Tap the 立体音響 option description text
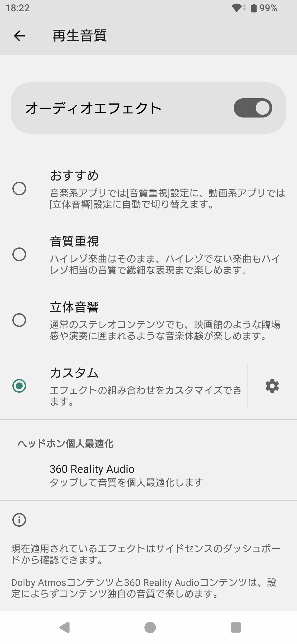Image resolution: width=297 pixels, height=644 pixels. 164,330
